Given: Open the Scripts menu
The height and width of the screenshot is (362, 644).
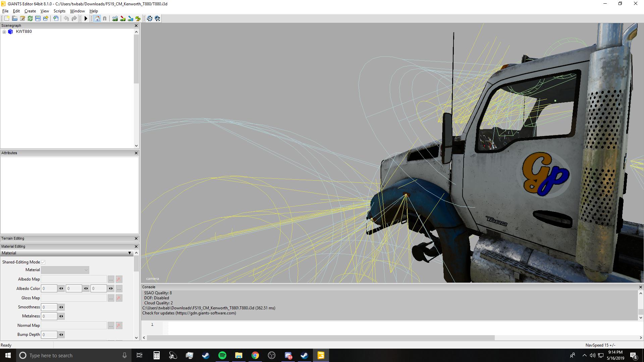Looking at the screenshot, I should coord(59,11).
